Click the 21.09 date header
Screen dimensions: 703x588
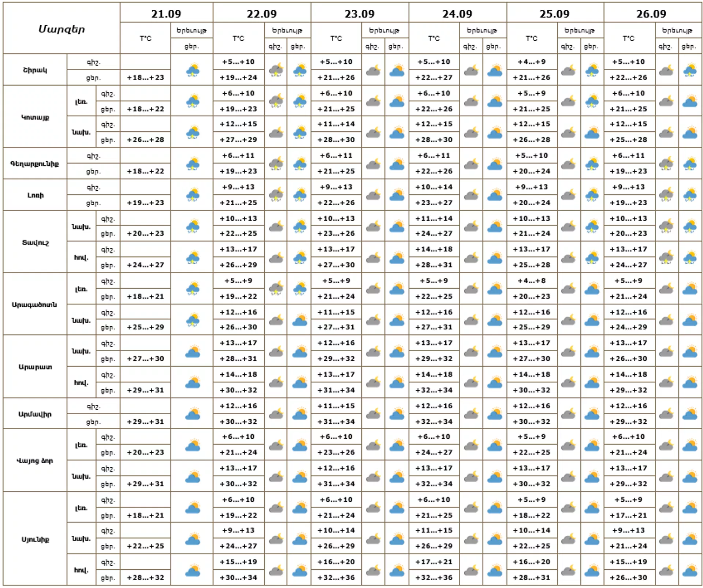[166, 14]
